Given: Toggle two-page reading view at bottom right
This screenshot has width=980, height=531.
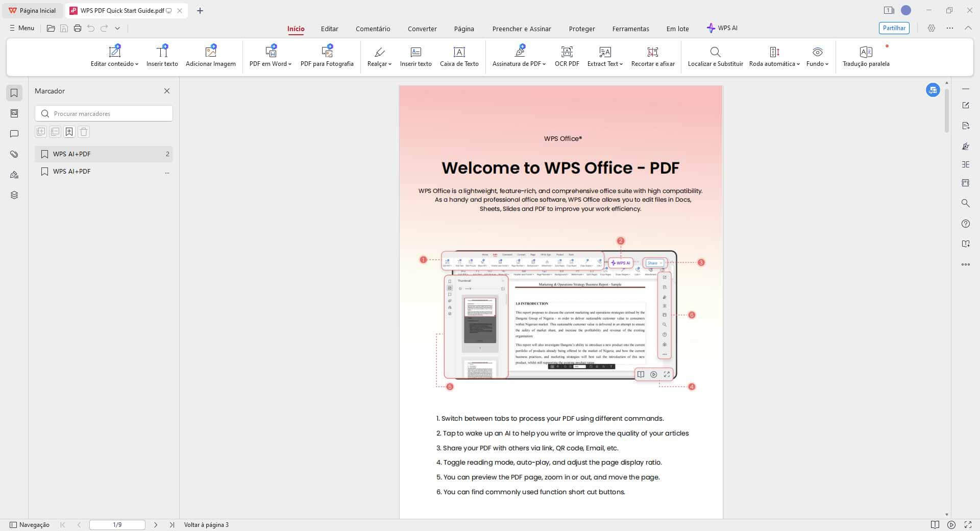Looking at the screenshot, I should click(935, 525).
